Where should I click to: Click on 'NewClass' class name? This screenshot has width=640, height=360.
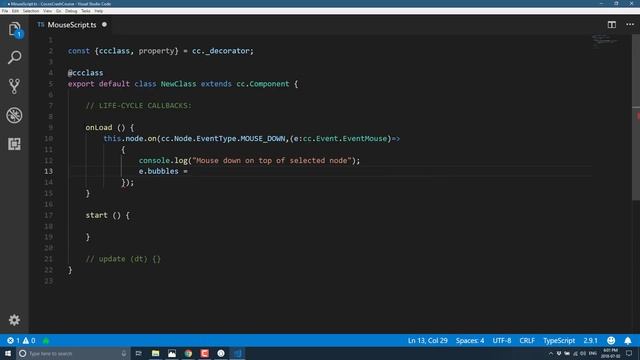[178, 84]
